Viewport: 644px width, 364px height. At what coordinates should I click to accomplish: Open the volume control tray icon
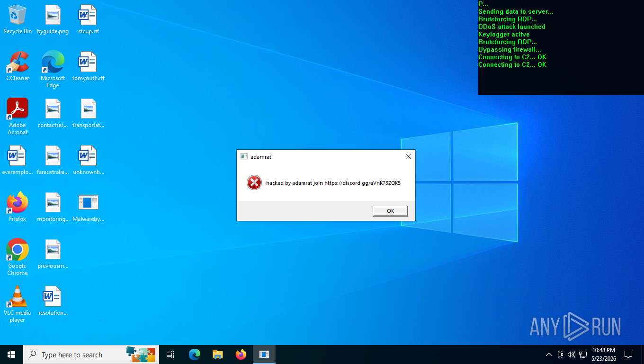[572, 355]
